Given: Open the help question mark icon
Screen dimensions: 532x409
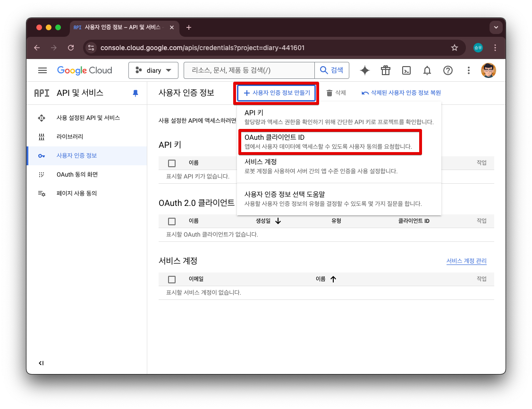Looking at the screenshot, I should (448, 70).
